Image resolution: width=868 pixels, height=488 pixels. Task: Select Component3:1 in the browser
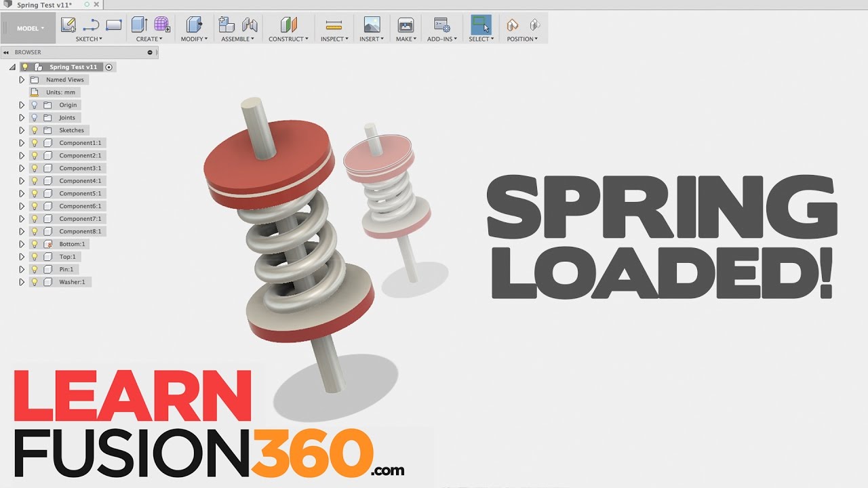point(80,168)
